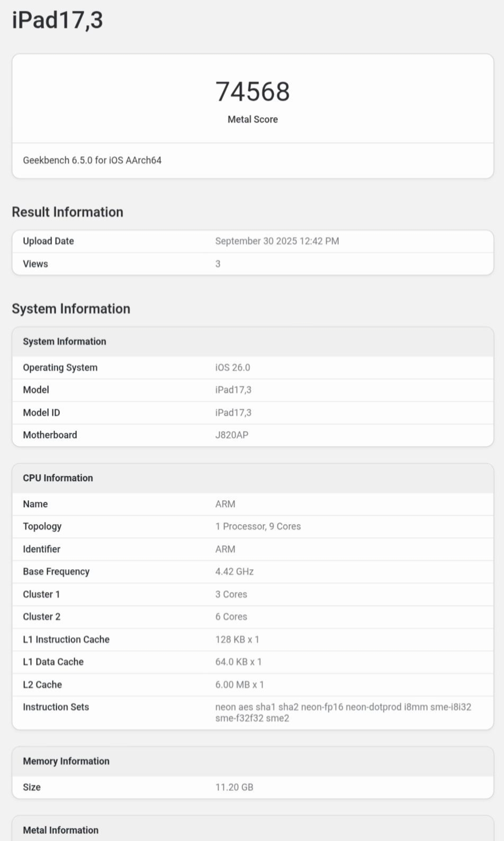Click the CPU Information table header

pos(58,478)
